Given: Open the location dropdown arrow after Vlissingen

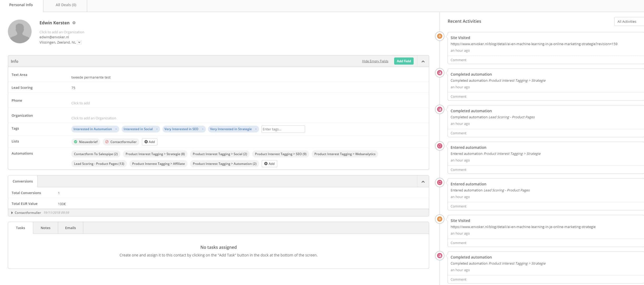Looking at the screenshot, I should tap(79, 42).
